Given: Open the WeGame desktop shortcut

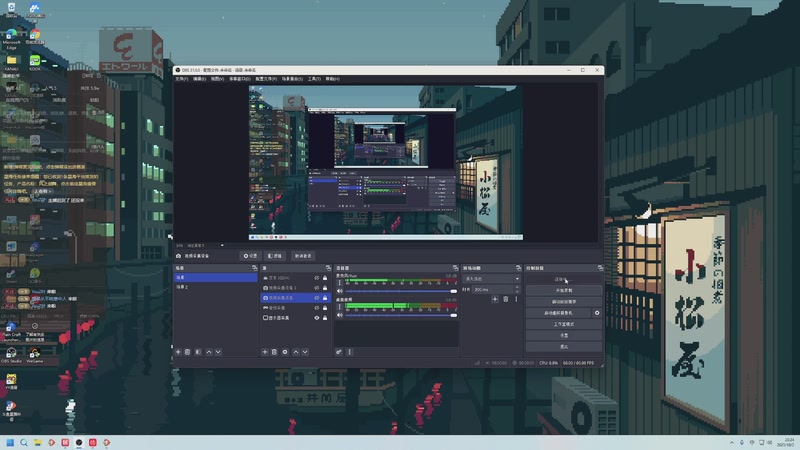Looking at the screenshot, I should click(x=35, y=355).
